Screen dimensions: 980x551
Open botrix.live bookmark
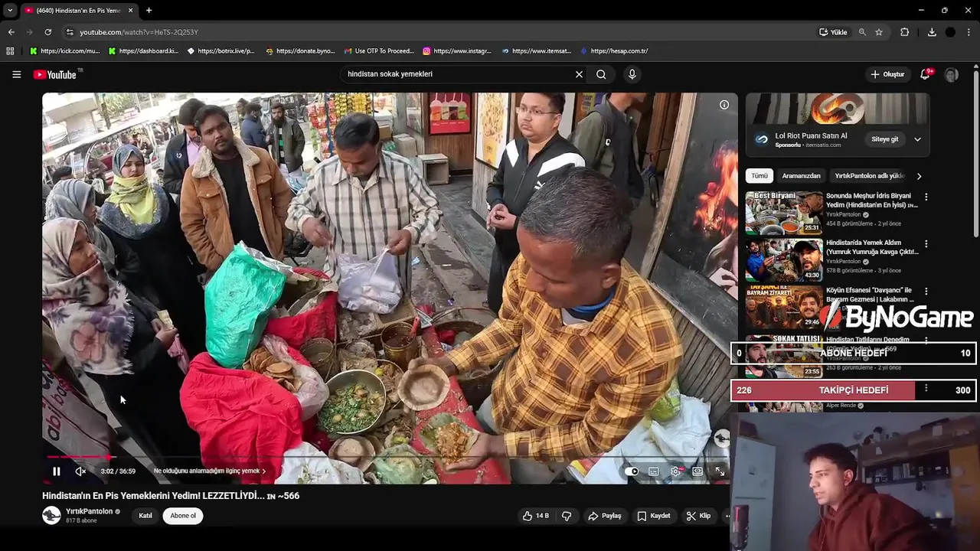pyautogui.click(x=221, y=51)
